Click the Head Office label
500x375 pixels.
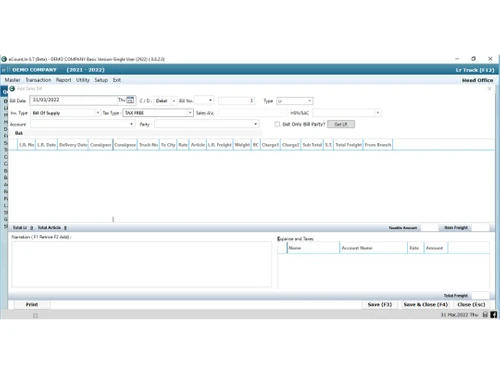(x=477, y=80)
